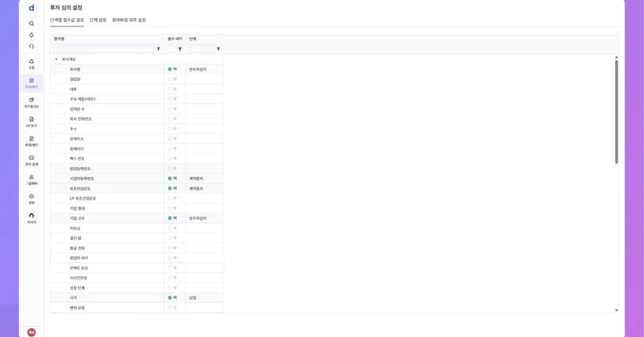Click filter icon for 필수 여부 column
The image size is (644, 337).
tap(180, 49)
